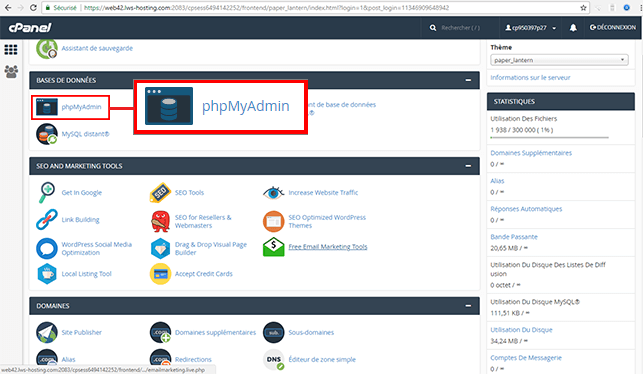Open MySQL distant icon
This screenshot has width=643, height=374.
click(x=47, y=134)
